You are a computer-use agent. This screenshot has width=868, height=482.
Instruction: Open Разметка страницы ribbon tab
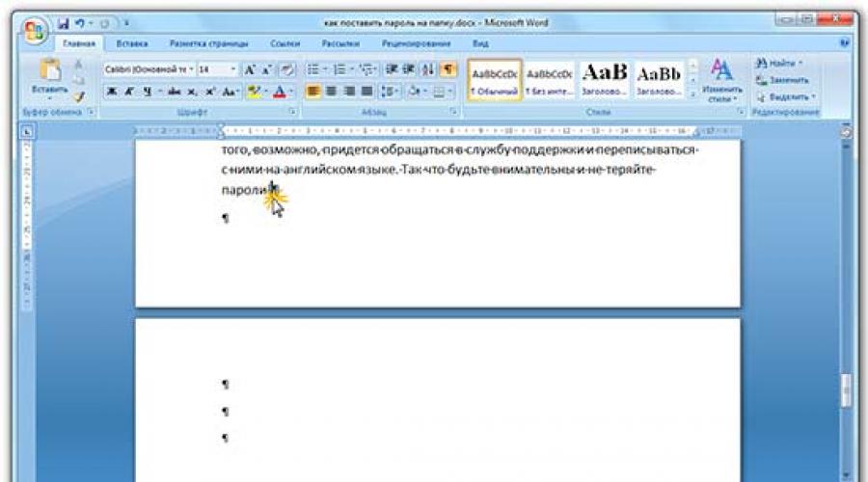(208, 43)
